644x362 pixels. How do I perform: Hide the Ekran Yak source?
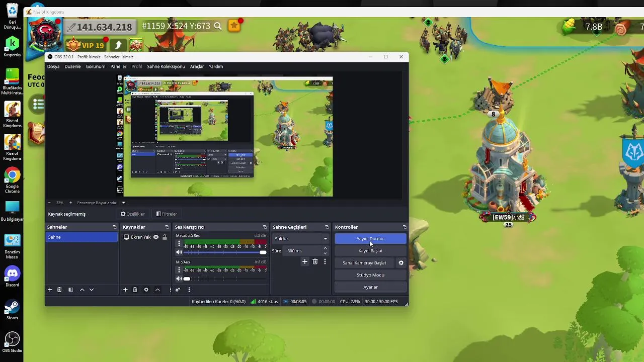point(156,237)
